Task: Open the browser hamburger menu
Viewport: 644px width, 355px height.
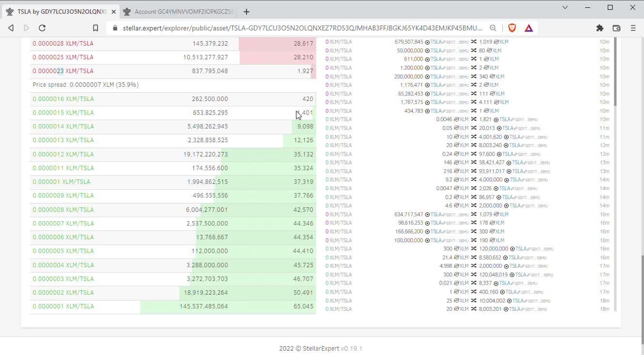Action: tap(633, 28)
